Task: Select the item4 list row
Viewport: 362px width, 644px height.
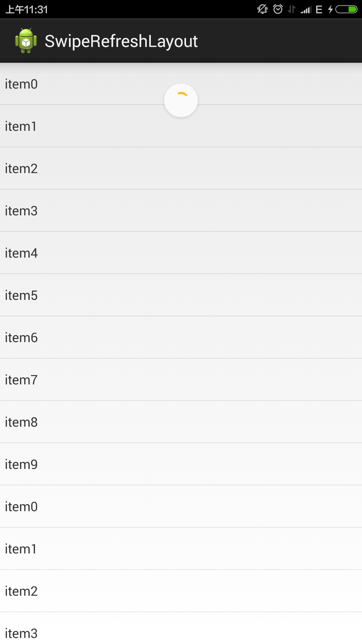Action: click(181, 253)
